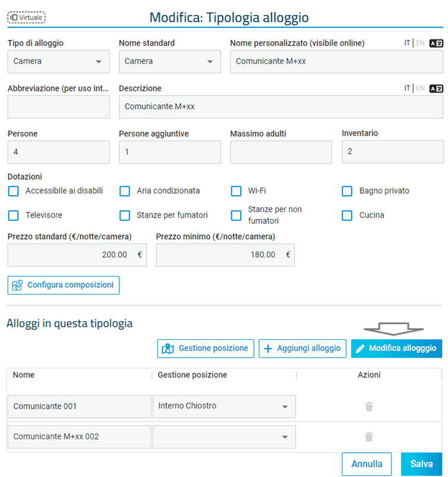Click translate icon beside Descrizione field
Viewport: 448px width, 477px height.
tap(436, 88)
